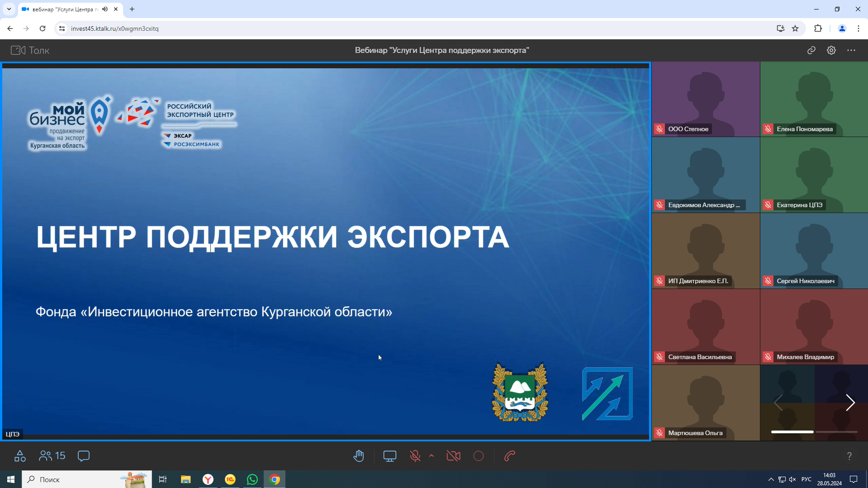This screenshot has width=868, height=488.
Task: Start screen sharing with monitor icon
Action: click(x=389, y=456)
